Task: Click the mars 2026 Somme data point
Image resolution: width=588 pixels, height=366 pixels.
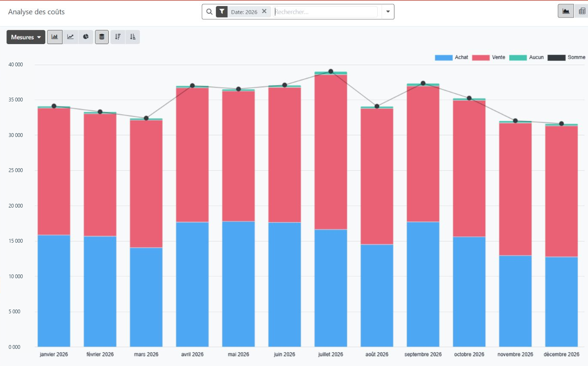Action: pos(146,118)
